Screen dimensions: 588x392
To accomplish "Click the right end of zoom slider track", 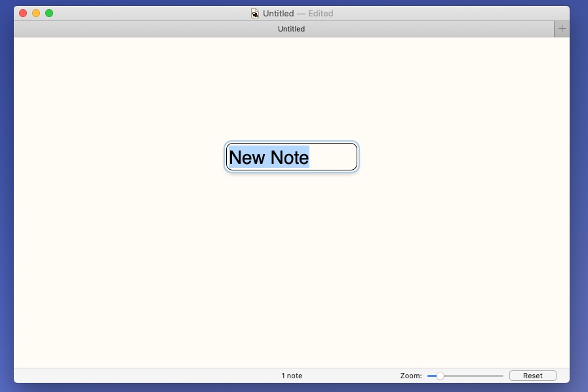I will 501,376.
